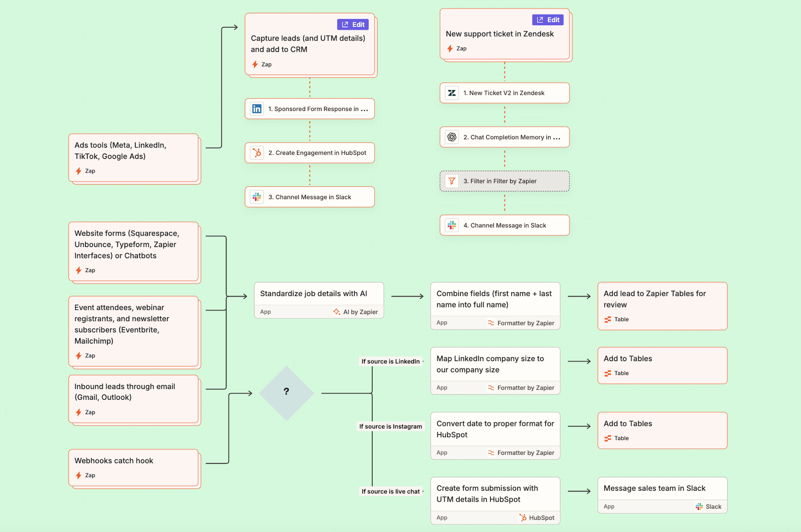Click Zap bolt icon on New support ticket card
The width and height of the screenshot is (801, 532).
(x=450, y=48)
